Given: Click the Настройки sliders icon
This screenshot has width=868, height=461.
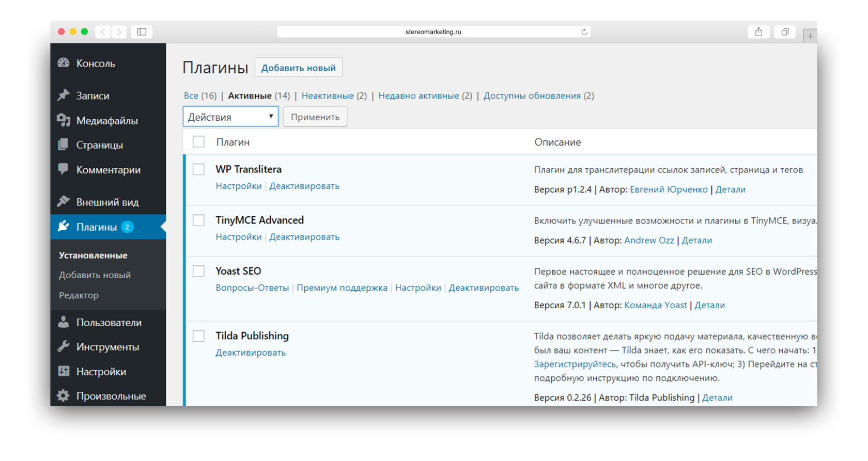Looking at the screenshot, I should point(63,371).
